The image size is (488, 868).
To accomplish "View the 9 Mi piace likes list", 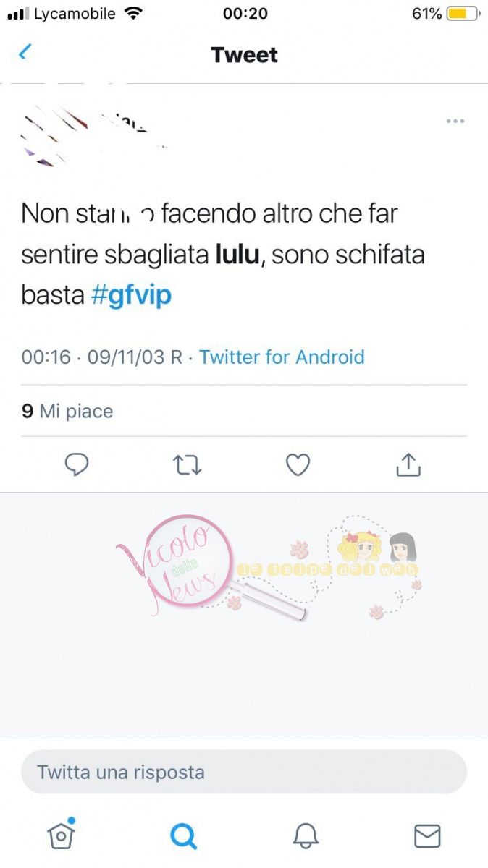I will [x=67, y=411].
